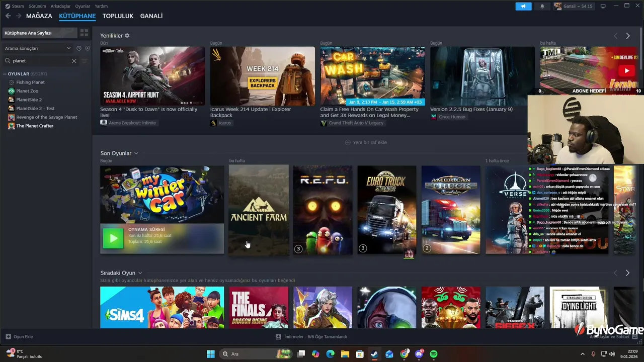This screenshot has width=644, height=362.
Task: Click Kütüphane Ana Sayfası button
Action: tap(39, 33)
